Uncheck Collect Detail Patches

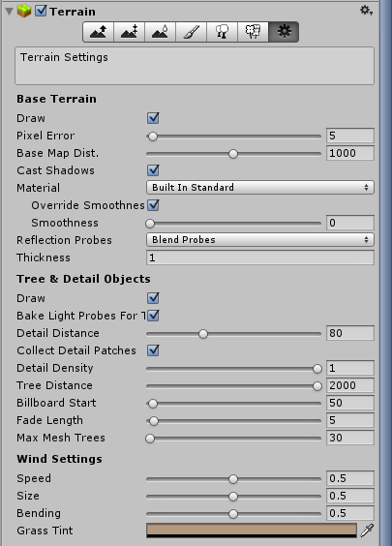coord(153,350)
